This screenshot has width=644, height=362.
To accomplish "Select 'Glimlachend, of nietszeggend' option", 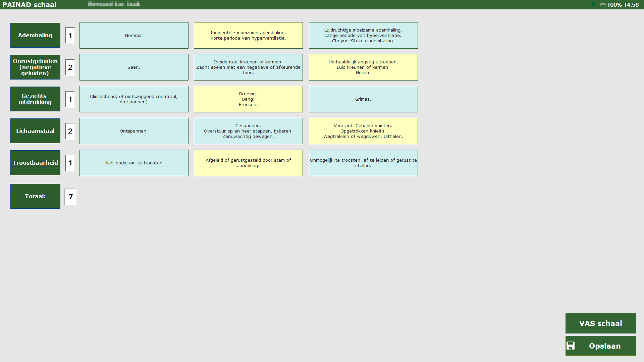I will click(134, 99).
